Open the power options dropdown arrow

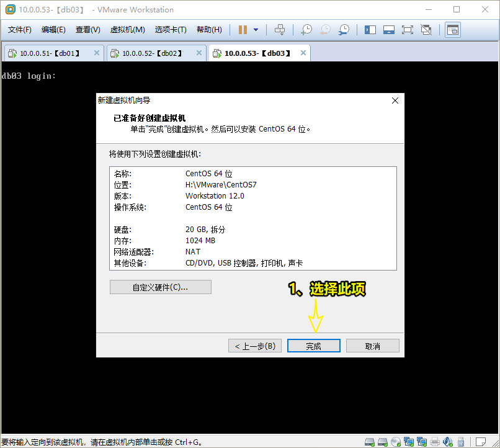(256, 30)
